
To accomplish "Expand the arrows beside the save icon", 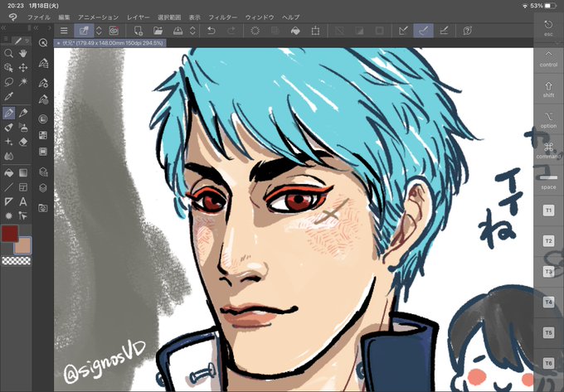I will click(x=192, y=31).
